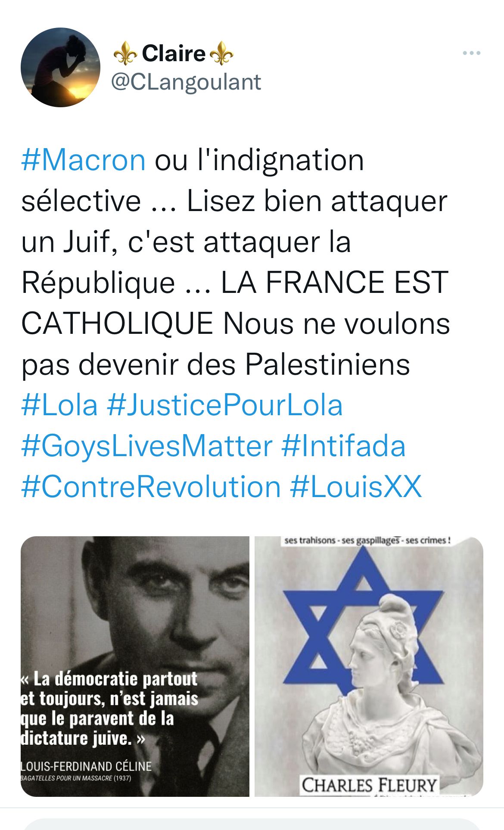Open the left black-and-white portrait image

tap(135, 666)
